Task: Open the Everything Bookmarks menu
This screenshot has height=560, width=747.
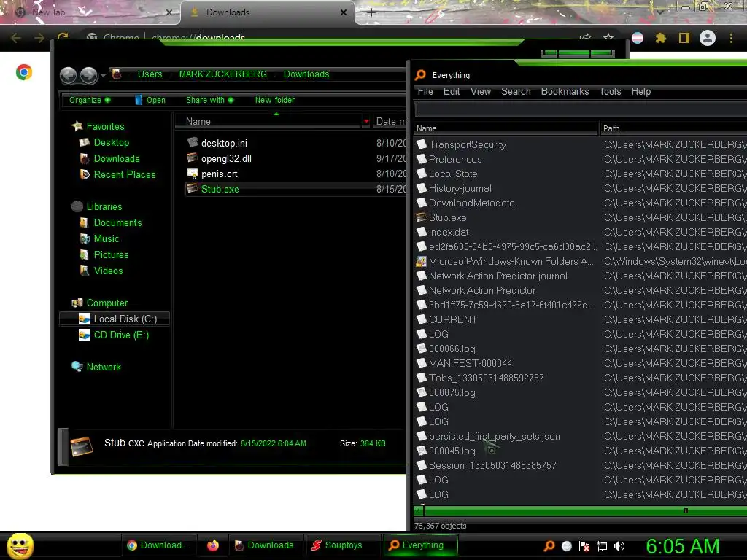Action: pos(565,91)
